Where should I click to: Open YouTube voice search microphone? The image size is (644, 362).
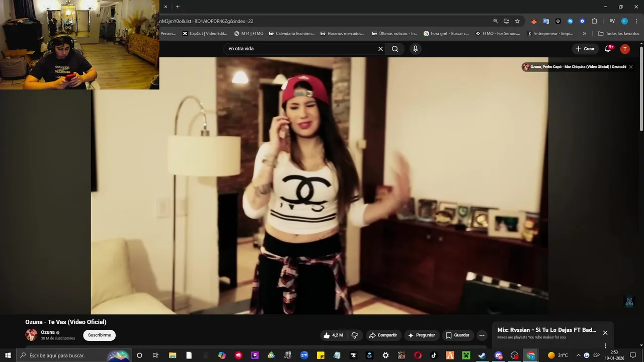click(415, 49)
